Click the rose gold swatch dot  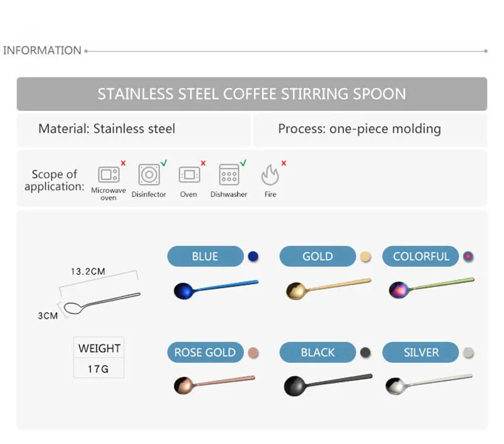(253, 353)
